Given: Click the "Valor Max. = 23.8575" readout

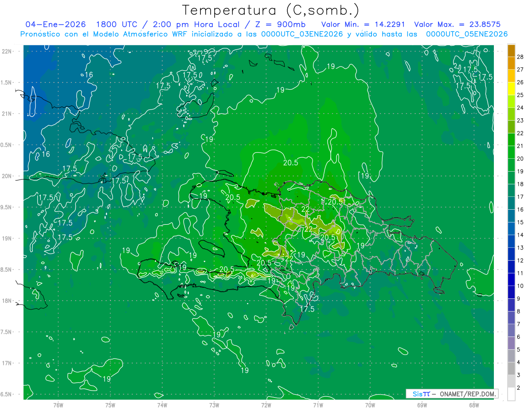Looking at the screenshot, I should pyautogui.click(x=458, y=24).
